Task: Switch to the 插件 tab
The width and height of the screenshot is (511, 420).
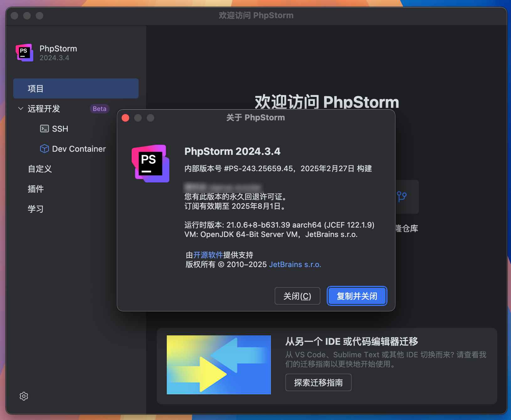Action: 36,189
